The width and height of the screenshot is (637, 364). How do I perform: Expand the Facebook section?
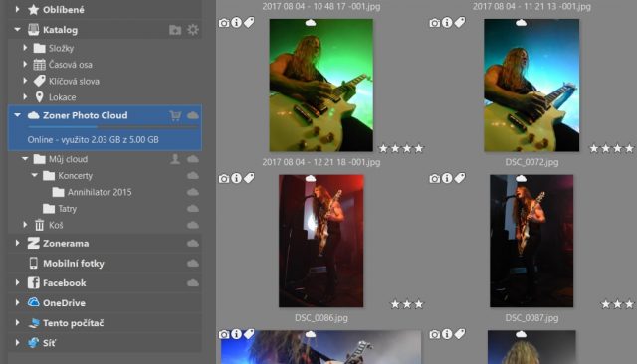(x=17, y=282)
